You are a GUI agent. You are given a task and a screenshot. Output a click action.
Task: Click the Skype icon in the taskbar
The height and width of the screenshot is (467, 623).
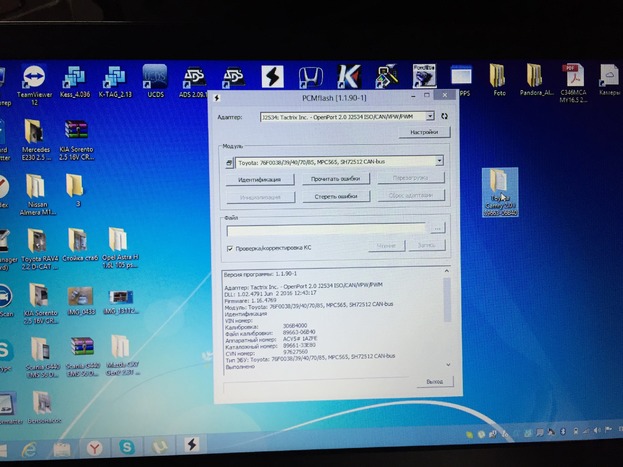coord(128,446)
